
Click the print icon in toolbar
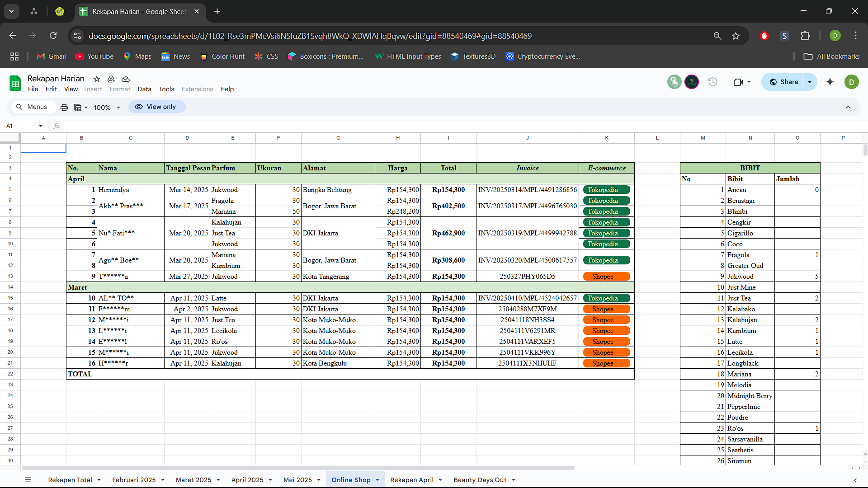click(x=64, y=107)
